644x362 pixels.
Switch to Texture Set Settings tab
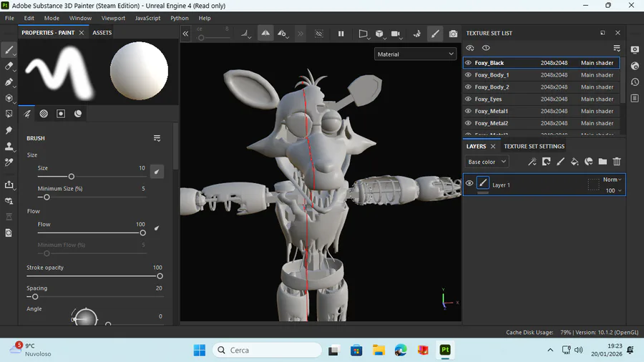(534, 147)
